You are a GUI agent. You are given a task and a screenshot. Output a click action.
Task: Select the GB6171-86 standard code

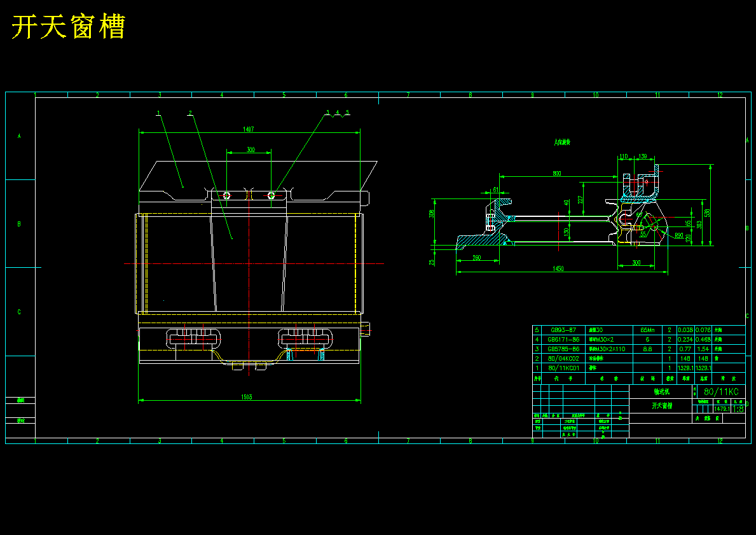pos(563,340)
